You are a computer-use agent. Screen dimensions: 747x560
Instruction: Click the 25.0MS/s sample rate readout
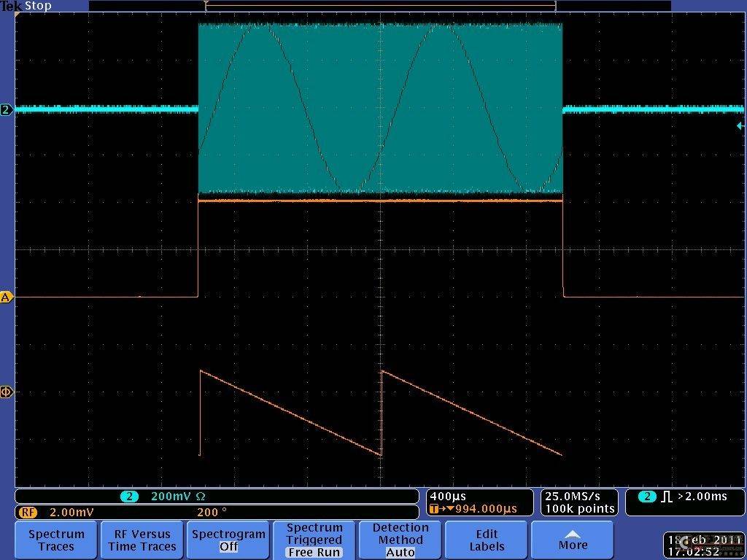(x=573, y=497)
